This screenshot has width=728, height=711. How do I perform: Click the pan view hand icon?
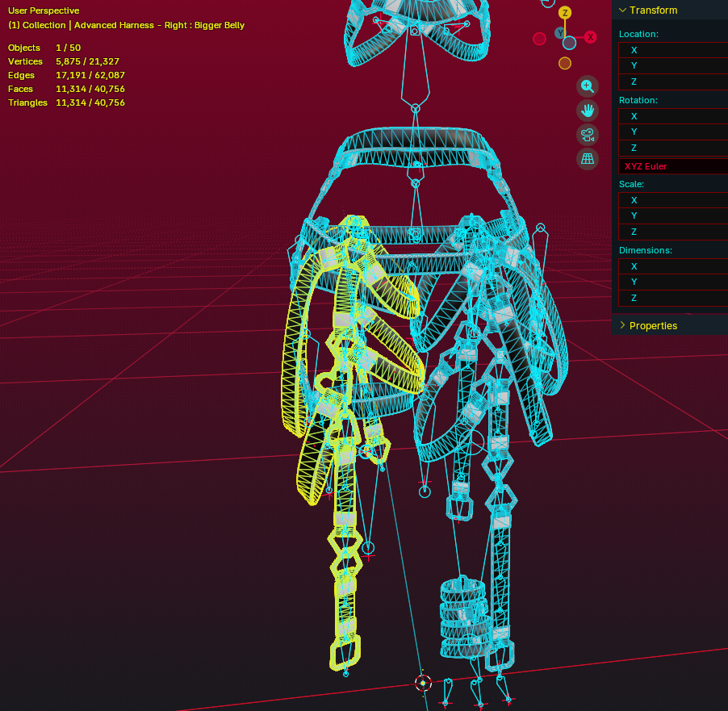(x=588, y=111)
